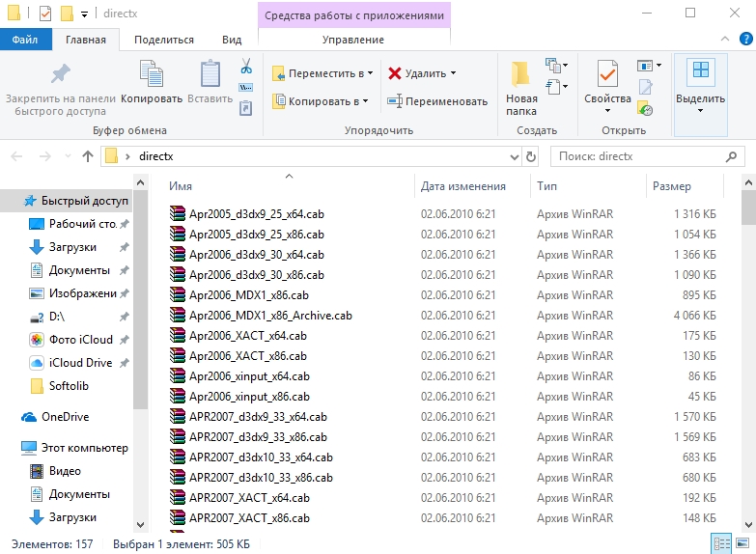Switch to Вид ribbon tab

point(232,40)
